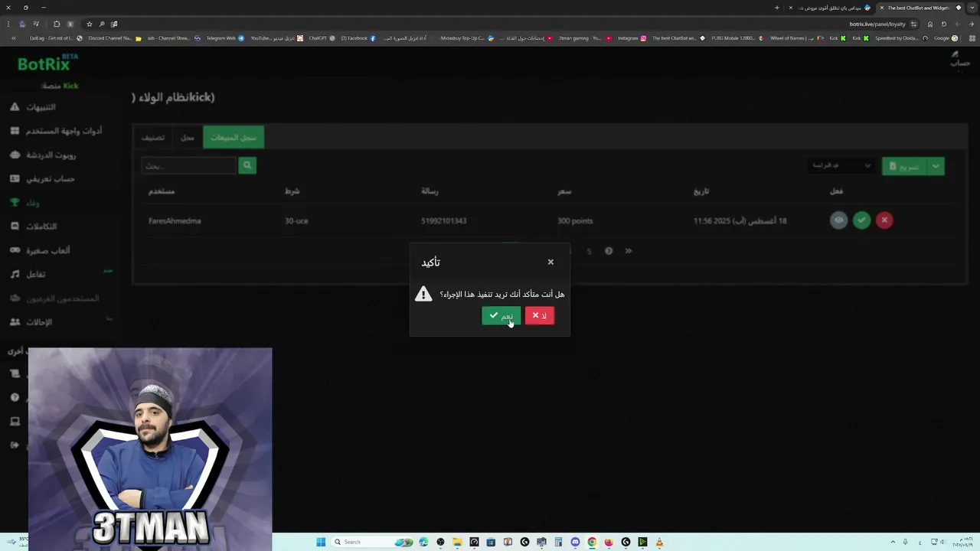Close the تأكيد dialog with X
Viewport: 980px width, 551px height.
[x=550, y=262]
